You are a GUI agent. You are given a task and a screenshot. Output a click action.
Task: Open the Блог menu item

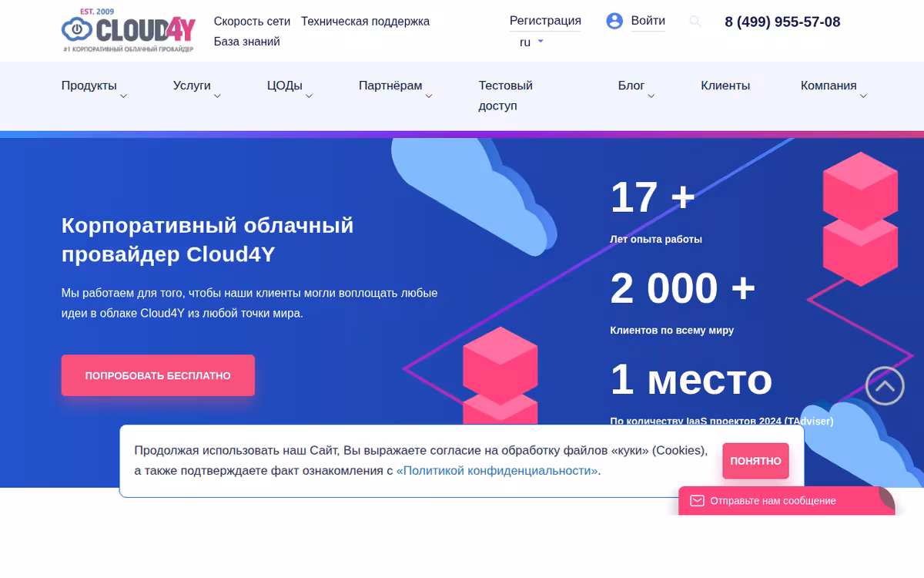[631, 86]
